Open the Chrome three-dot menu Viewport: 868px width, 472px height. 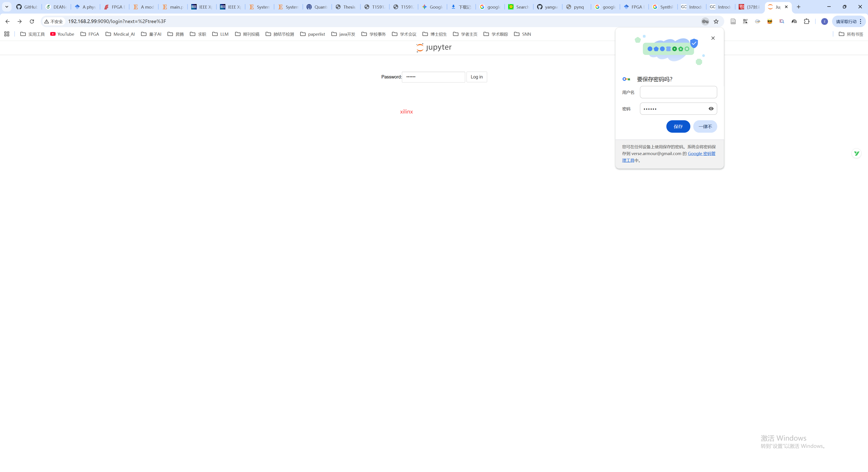pyautogui.click(x=861, y=21)
